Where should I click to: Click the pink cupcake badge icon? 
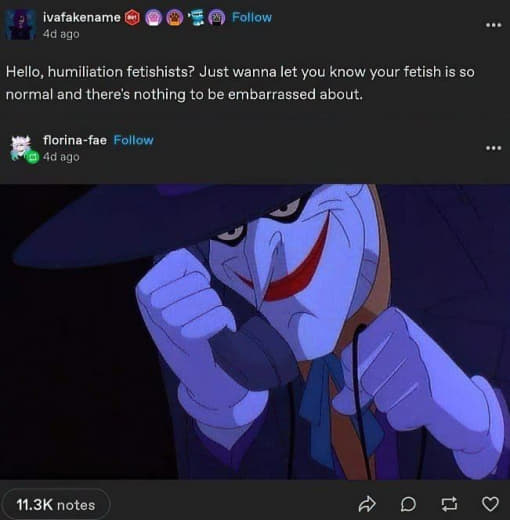[x=153, y=18]
